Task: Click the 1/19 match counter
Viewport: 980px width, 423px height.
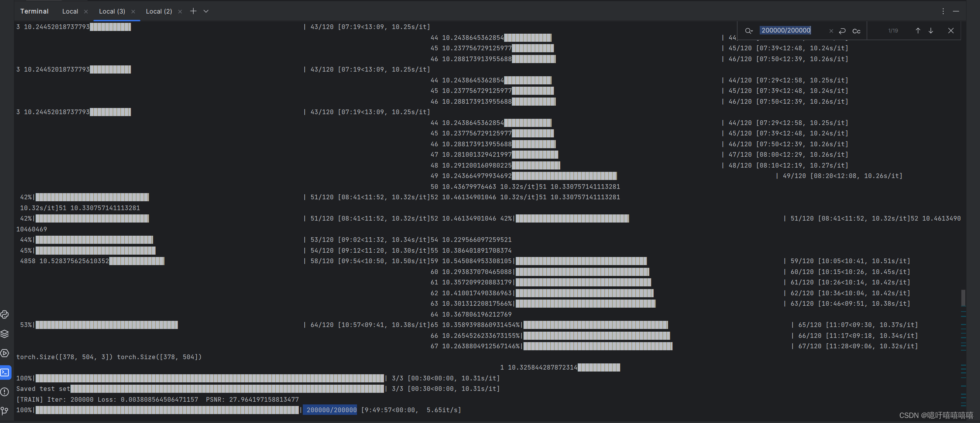Action: coord(893,31)
